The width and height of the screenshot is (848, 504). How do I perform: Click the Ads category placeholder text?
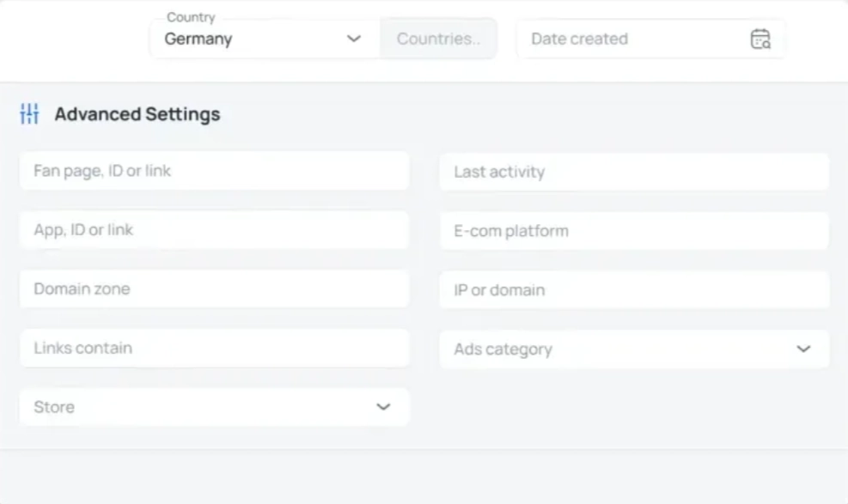(x=503, y=349)
